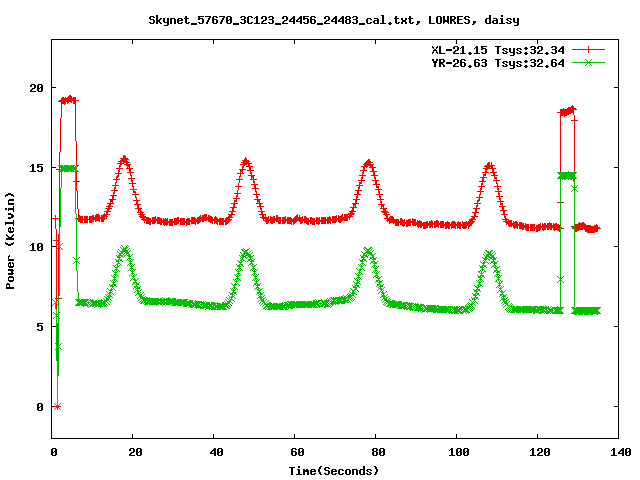Click the red XL peak near 48 seconds
640x480 pixels.
[x=246, y=162]
